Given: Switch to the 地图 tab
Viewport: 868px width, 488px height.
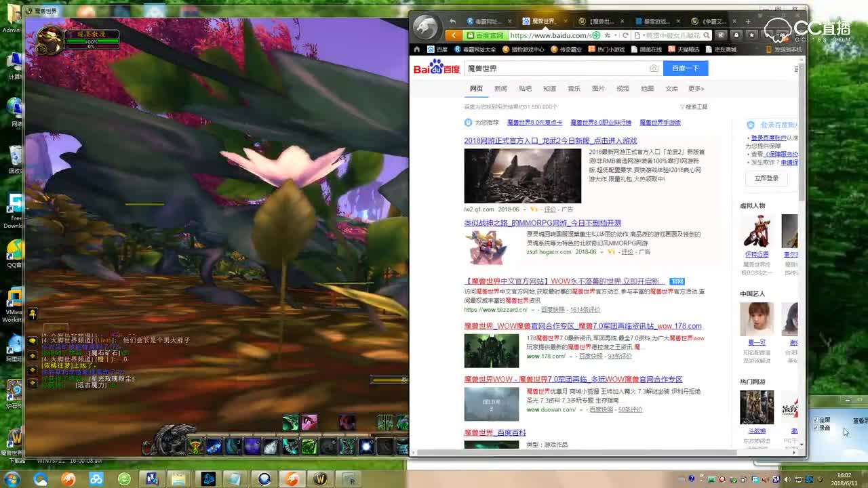Looking at the screenshot, I should (647, 89).
